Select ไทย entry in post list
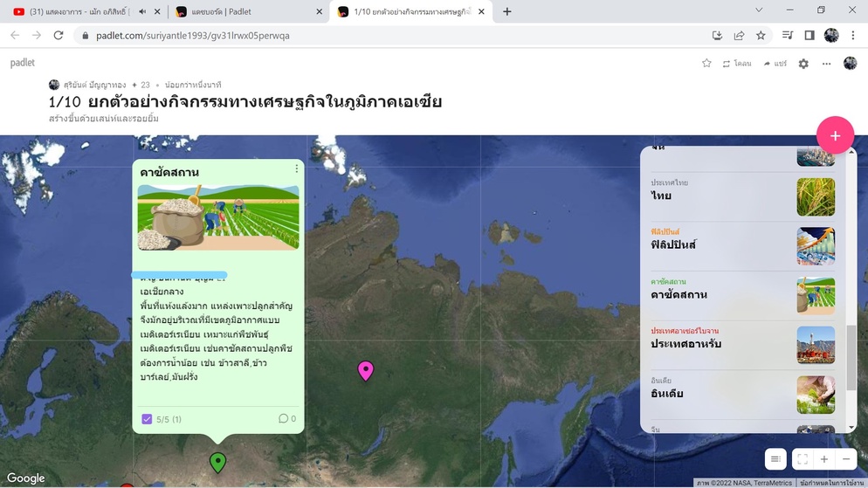This screenshot has height=488, width=868. pyautogui.click(x=742, y=196)
